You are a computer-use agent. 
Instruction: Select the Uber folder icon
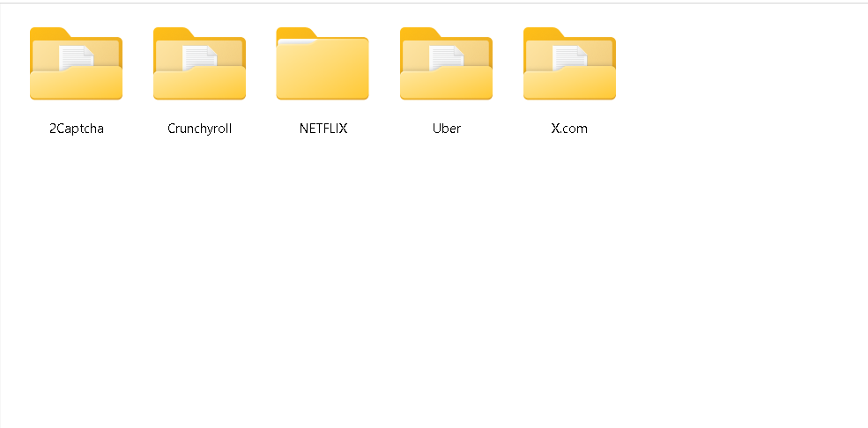[x=446, y=63]
